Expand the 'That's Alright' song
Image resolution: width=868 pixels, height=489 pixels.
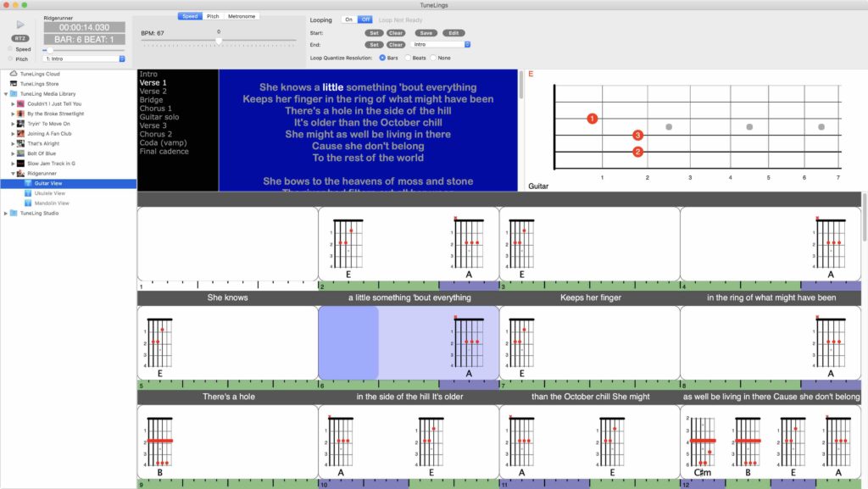pos(14,144)
